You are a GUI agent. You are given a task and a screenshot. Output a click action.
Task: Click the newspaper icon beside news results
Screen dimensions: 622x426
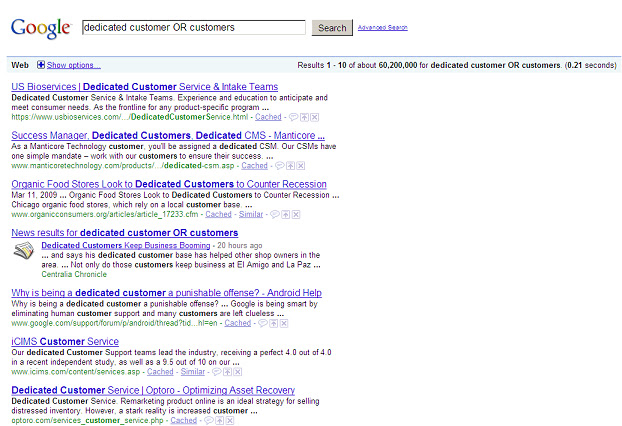(x=23, y=250)
